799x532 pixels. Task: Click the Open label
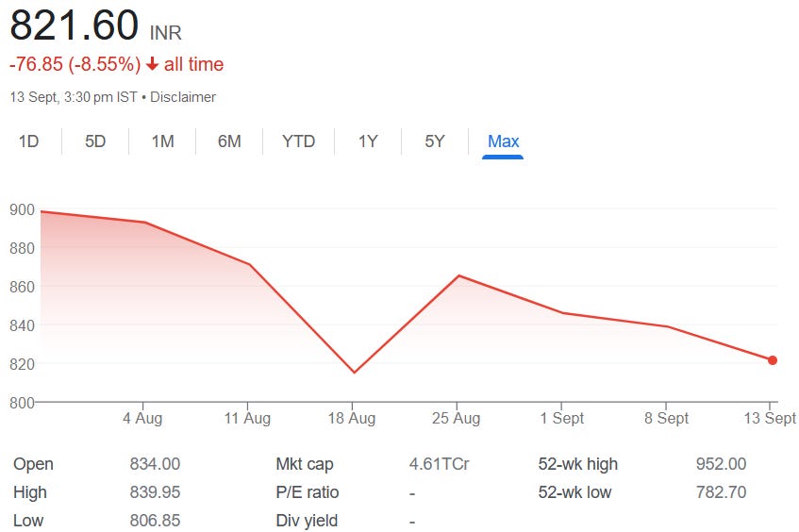click(33, 464)
